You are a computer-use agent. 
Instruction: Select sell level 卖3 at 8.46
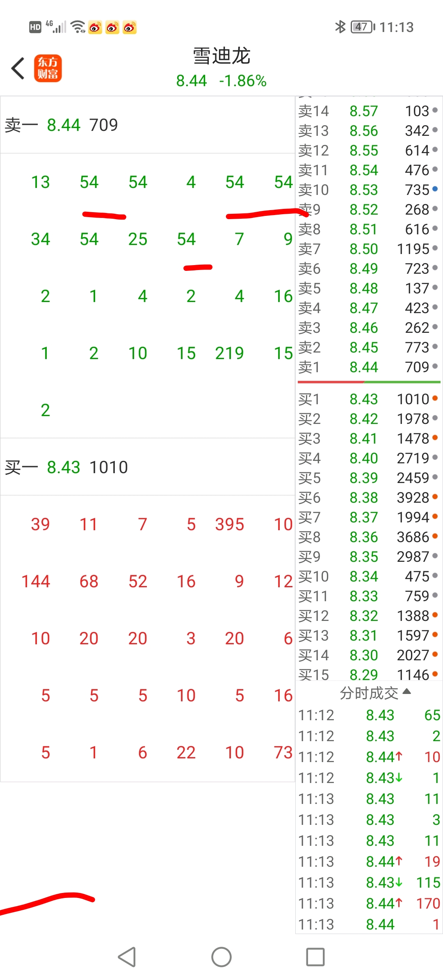(x=368, y=327)
